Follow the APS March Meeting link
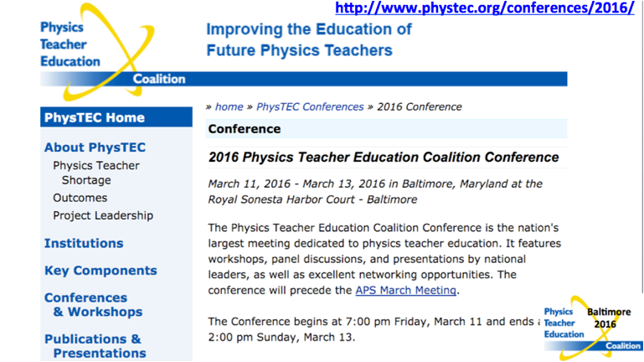 (406, 290)
